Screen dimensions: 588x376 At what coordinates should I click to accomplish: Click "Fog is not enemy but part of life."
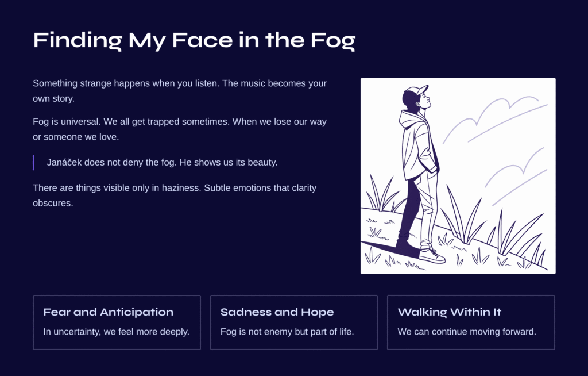(x=287, y=332)
